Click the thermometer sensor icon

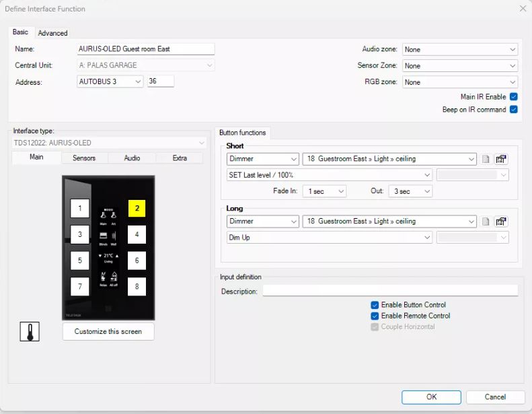pyautogui.click(x=30, y=331)
